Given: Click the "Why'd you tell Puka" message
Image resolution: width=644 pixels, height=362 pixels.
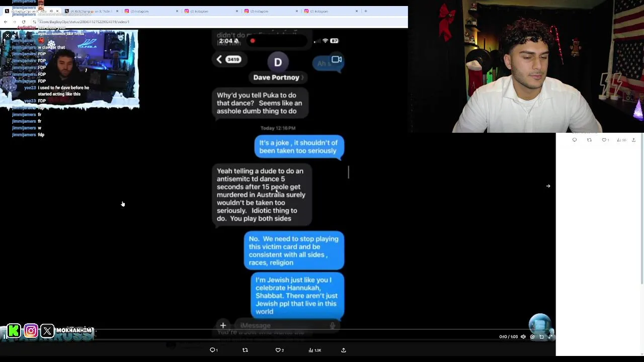Looking at the screenshot, I should pos(261,103).
